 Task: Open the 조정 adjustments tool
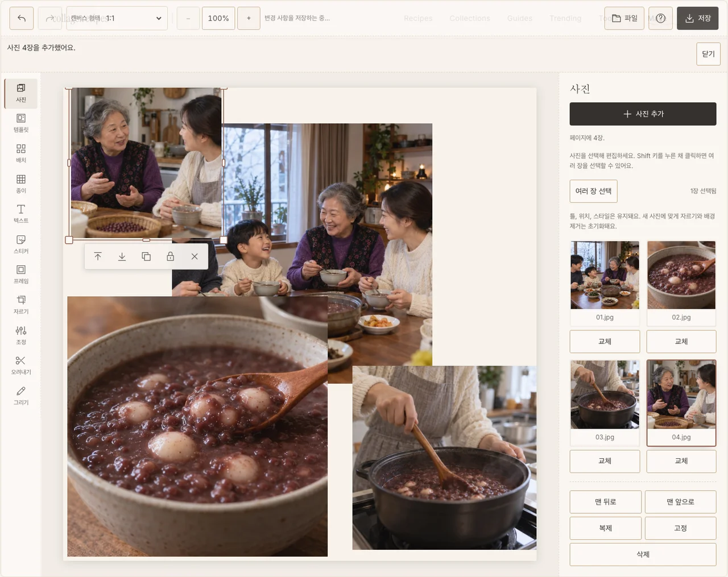pos(21,335)
